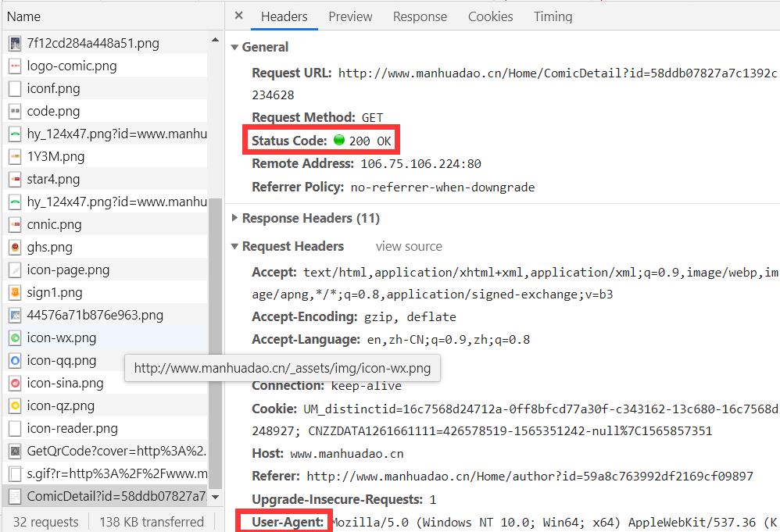Click the green 200 OK status indicator
780x532 pixels.
tap(338, 140)
